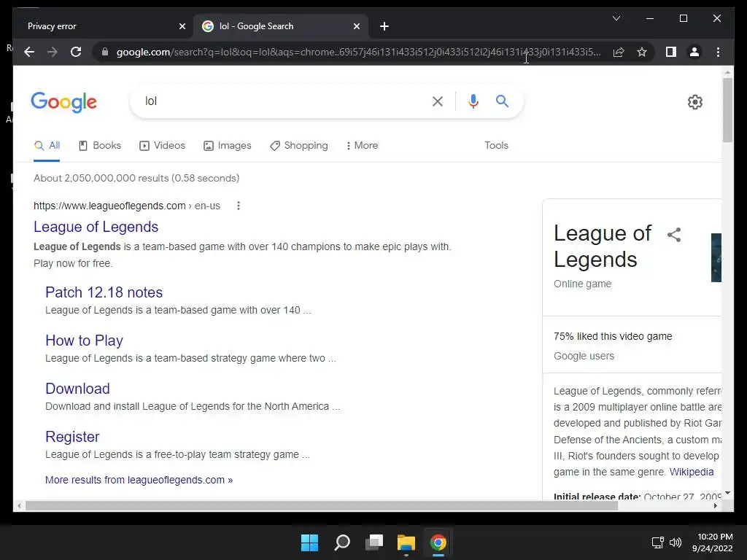
Task: Open network status tray icon
Action: (658, 542)
